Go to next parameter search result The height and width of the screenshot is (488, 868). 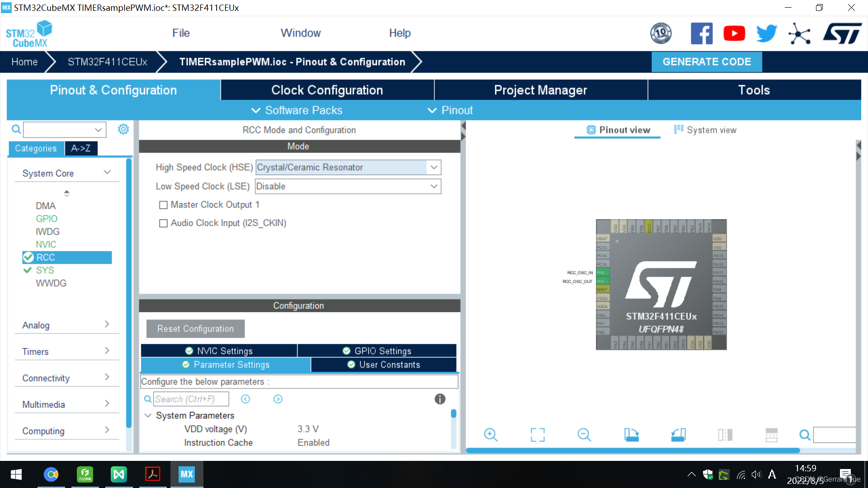(278, 399)
